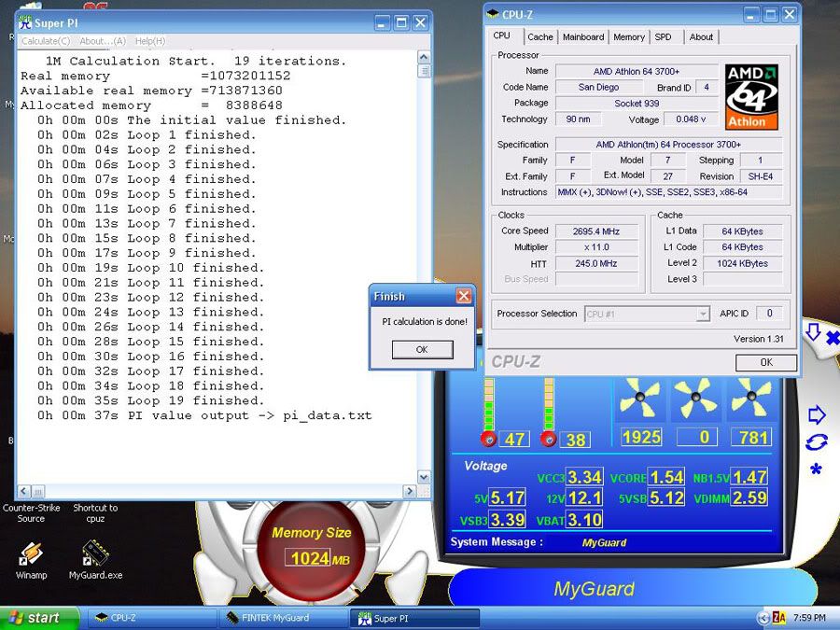Click the VCORE reading 1.54 in MyGuard

665,477
